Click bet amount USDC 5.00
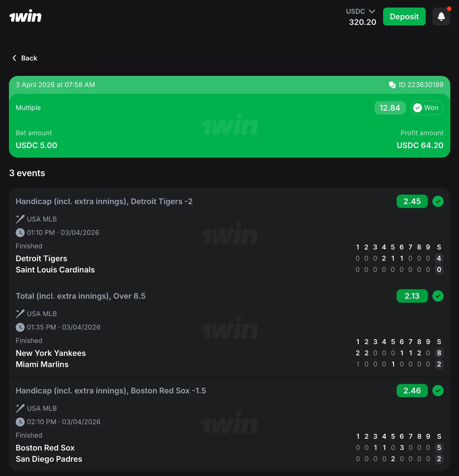The width and height of the screenshot is (459, 476). [x=36, y=145]
